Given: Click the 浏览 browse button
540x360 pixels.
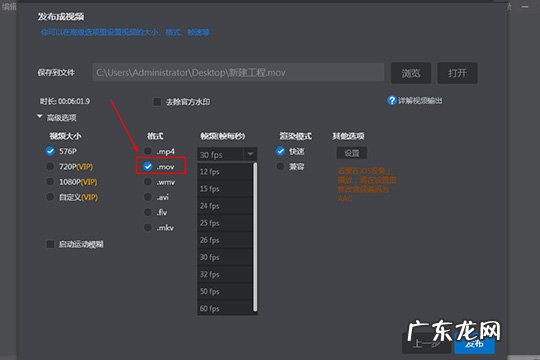Looking at the screenshot, I should 411,73.
